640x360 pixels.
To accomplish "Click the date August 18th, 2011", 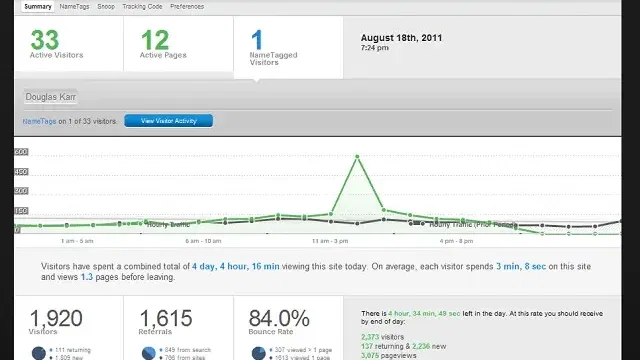I will click(401, 38).
